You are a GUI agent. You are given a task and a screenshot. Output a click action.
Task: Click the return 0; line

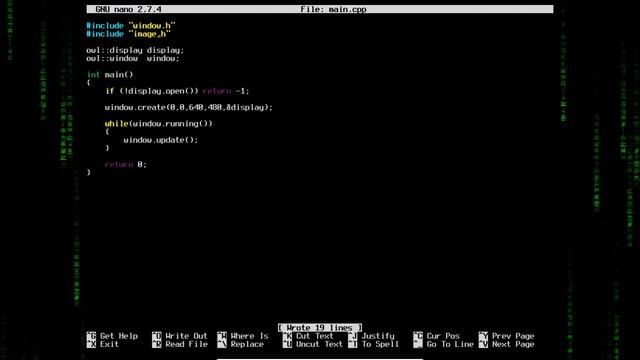126,164
